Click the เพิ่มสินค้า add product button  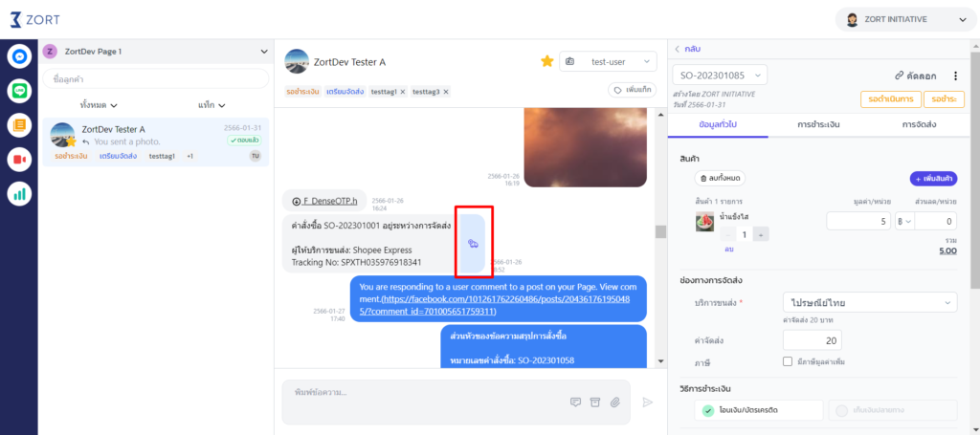pyautogui.click(x=932, y=179)
